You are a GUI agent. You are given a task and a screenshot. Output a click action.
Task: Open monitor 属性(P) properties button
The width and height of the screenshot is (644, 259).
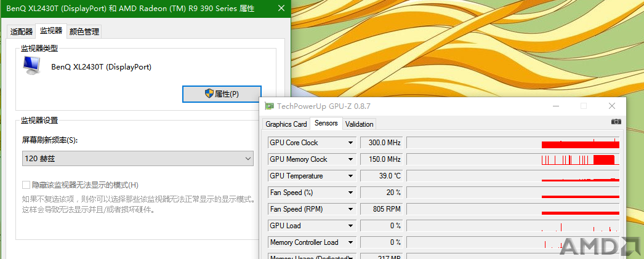222,94
